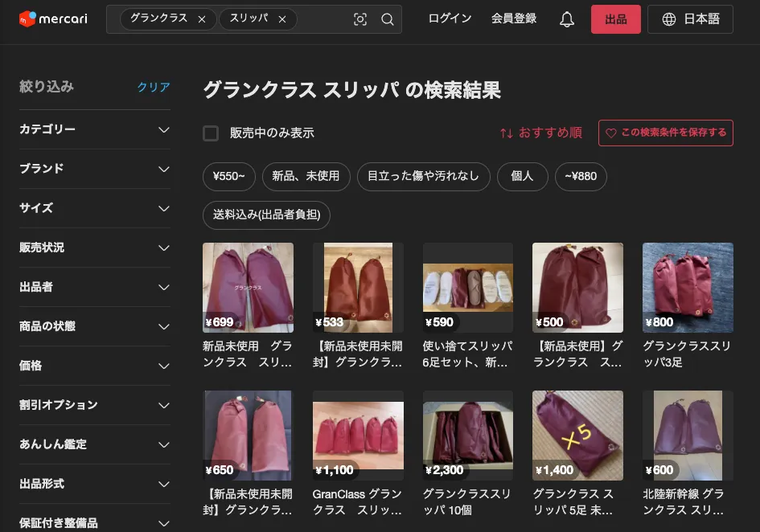This screenshot has width=760, height=532.
Task: Expand the ブランド filter
Action: [x=95, y=169]
